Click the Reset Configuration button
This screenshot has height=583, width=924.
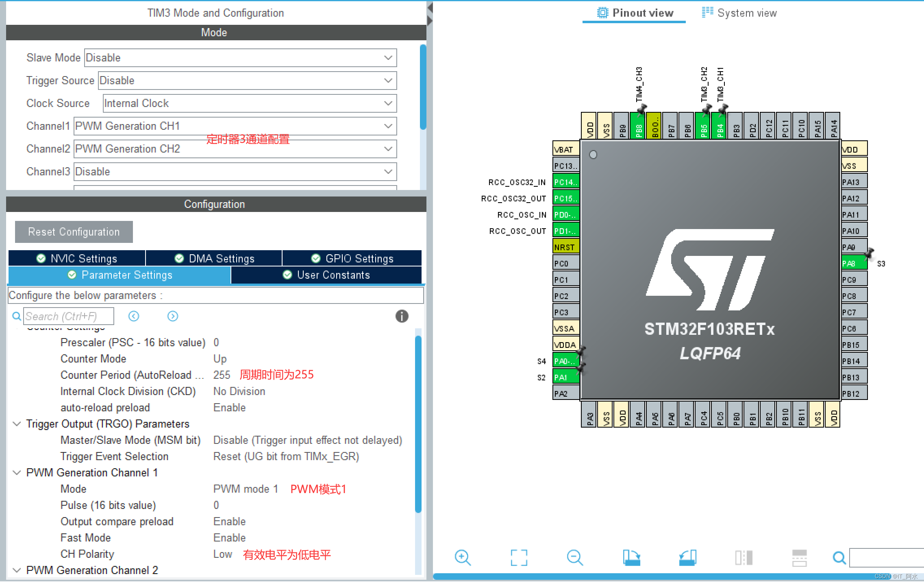(x=74, y=232)
